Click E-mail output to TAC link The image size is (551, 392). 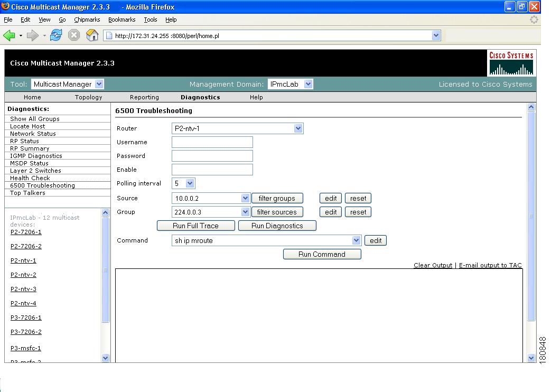point(490,265)
